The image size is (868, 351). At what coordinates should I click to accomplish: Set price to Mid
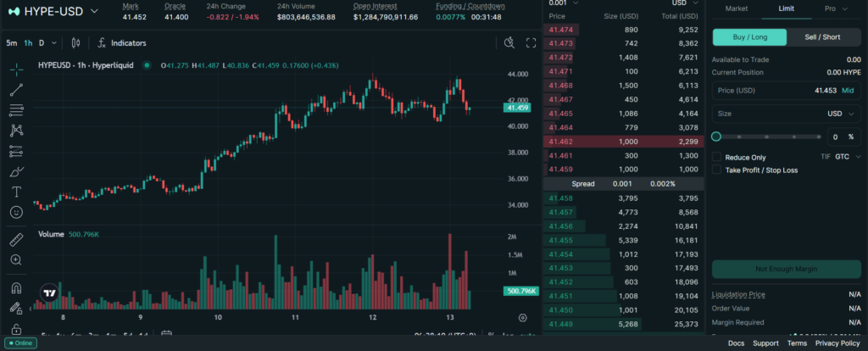click(848, 90)
